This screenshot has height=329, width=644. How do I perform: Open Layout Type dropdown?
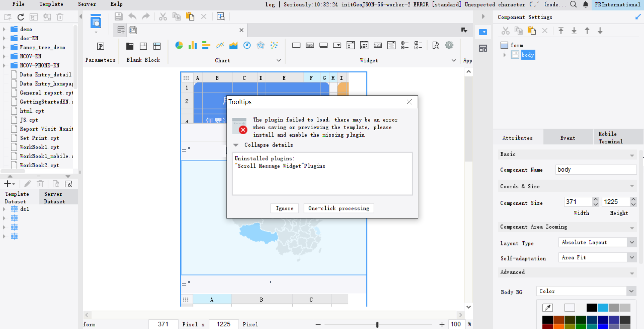point(632,242)
